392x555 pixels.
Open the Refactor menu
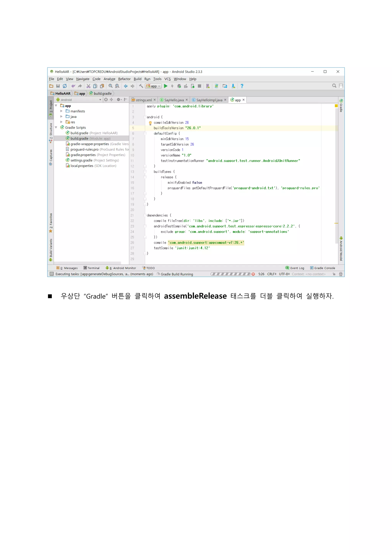124,79
